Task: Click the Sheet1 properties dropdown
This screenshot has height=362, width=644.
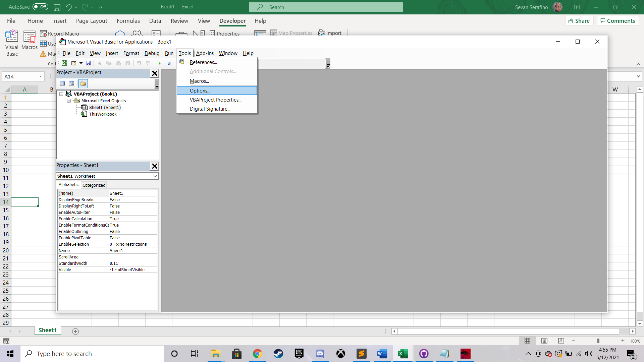Action: [x=155, y=176]
